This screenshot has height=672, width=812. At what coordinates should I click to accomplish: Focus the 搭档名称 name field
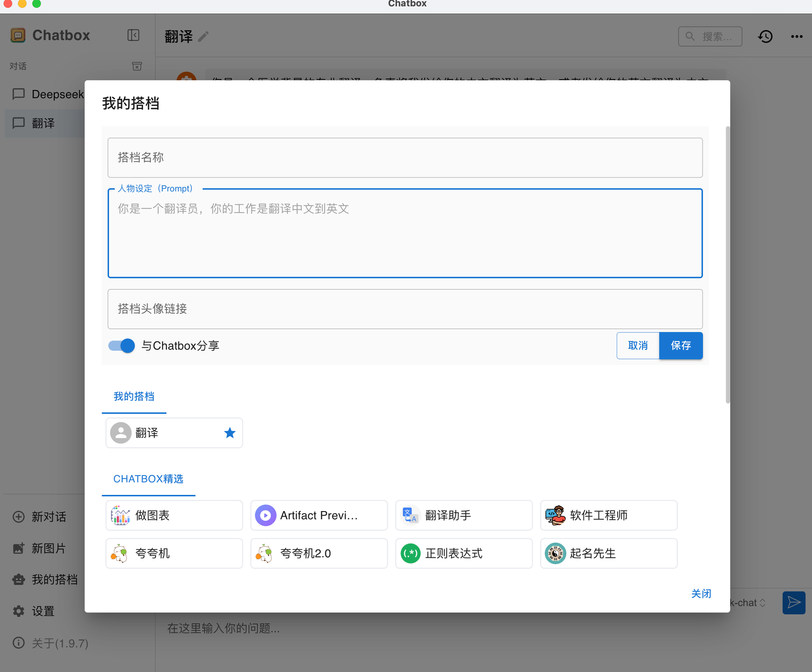coord(404,158)
